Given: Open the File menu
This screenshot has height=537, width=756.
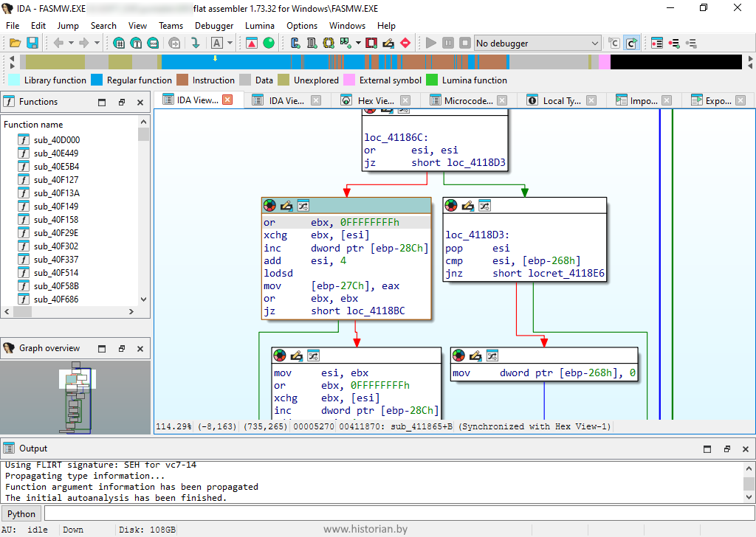Looking at the screenshot, I should point(13,26).
